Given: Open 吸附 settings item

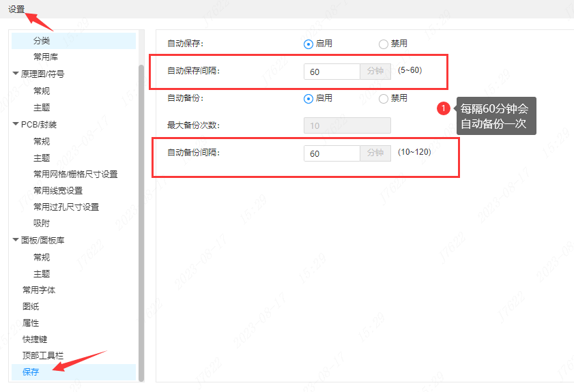Looking at the screenshot, I should [x=42, y=224].
